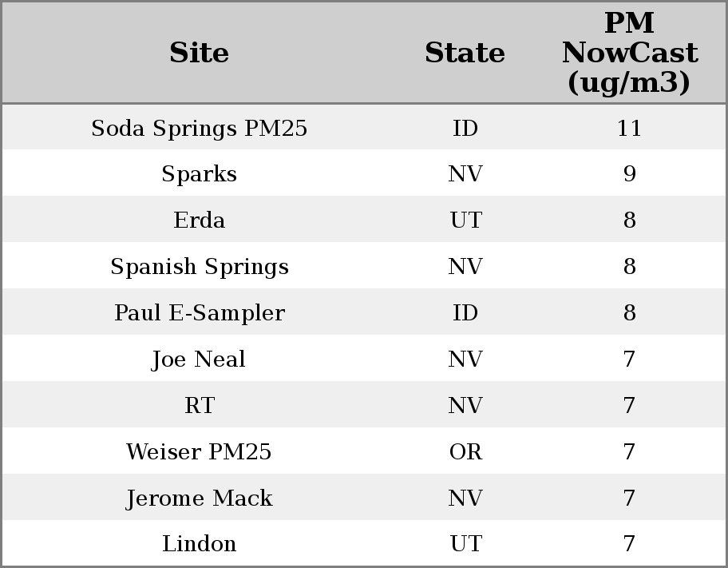Click the OR state cell

(x=465, y=452)
